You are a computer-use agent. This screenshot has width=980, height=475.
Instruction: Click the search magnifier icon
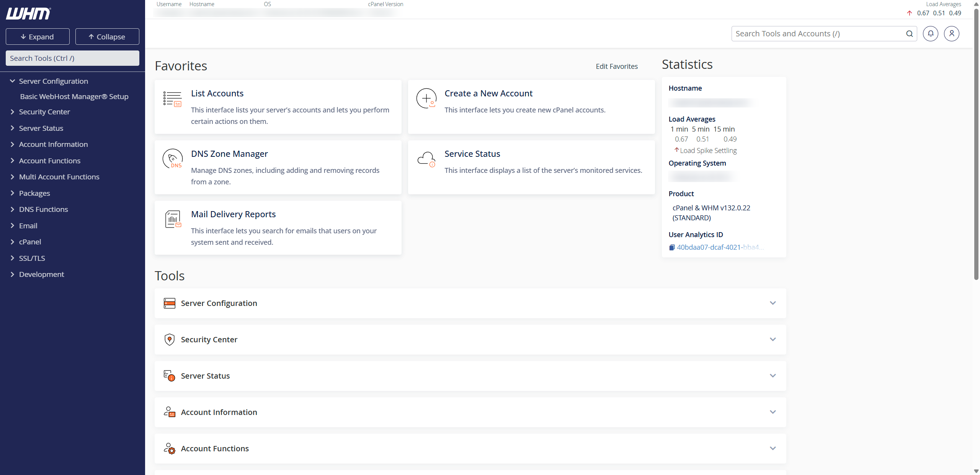[909, 34]
